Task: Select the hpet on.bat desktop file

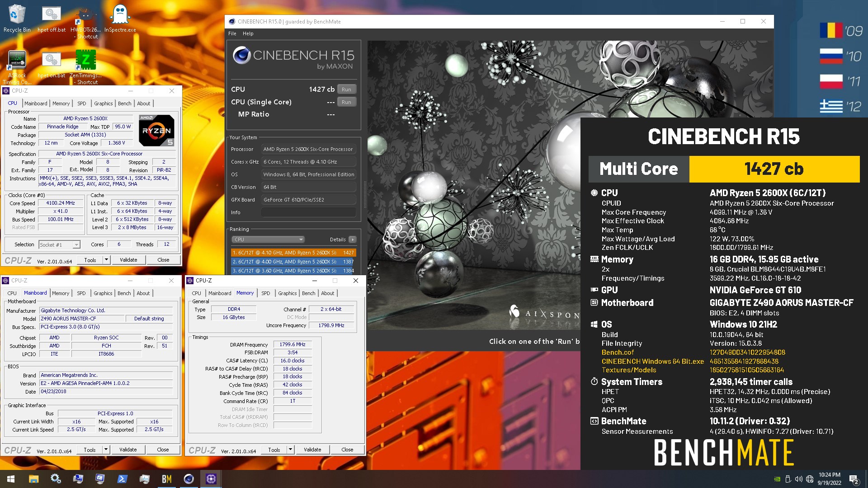Action: pyautogui.click(x=52, y=64)
